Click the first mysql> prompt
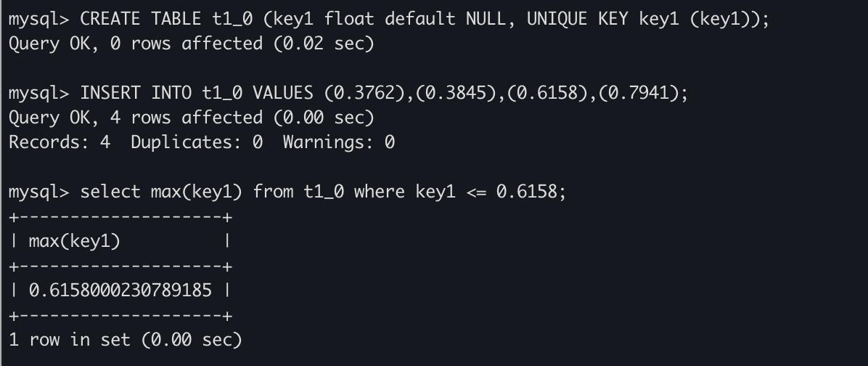 pyautogui.click(x=38, y=19)
